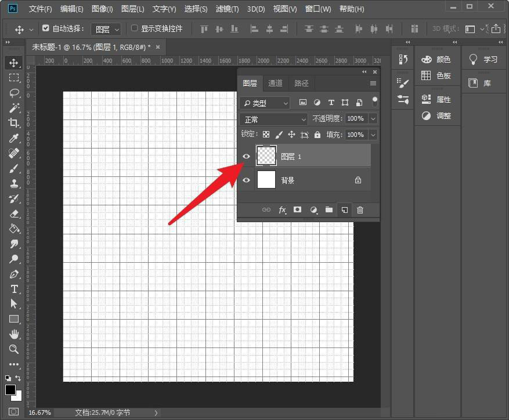
Task: Enable the 显示变换控件 checkbox
Action: pyautogui.click(x=135, y=28)
